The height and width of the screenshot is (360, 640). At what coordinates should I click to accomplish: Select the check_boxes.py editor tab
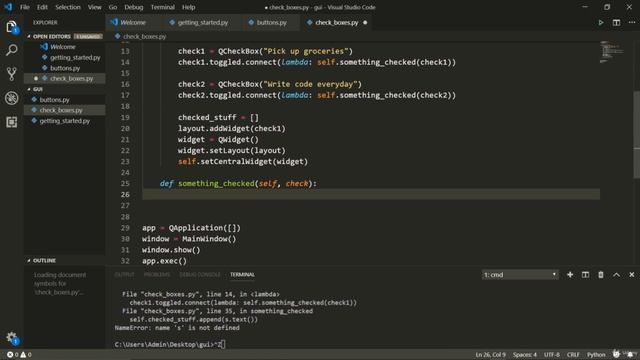pos(336,22)
